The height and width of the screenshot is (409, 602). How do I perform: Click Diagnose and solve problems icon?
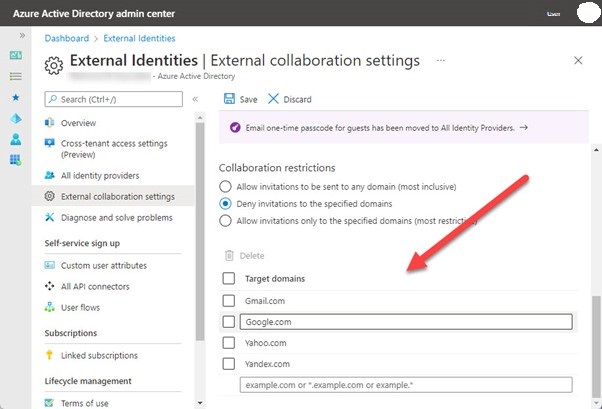50,217
